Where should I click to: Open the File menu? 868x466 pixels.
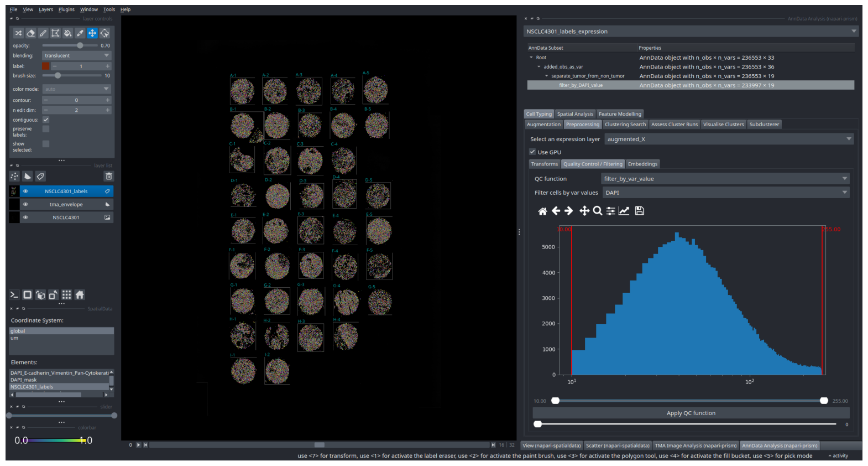point(13,9)
